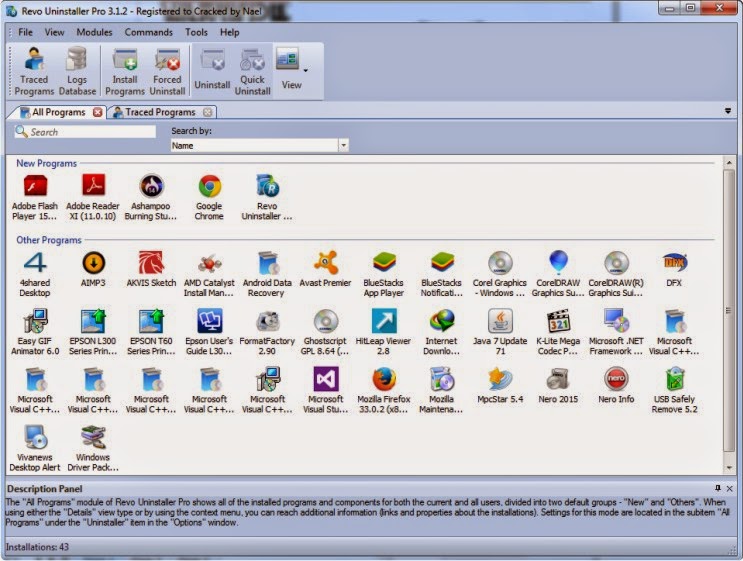Close the Description Panel

tap(730, 488)
